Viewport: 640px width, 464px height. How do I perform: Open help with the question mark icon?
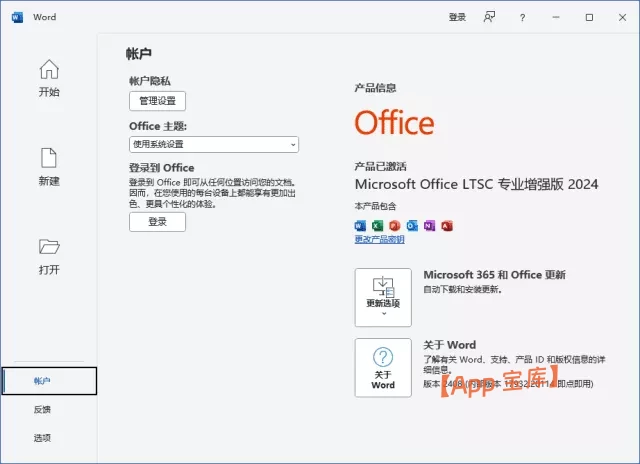(522, 18)
